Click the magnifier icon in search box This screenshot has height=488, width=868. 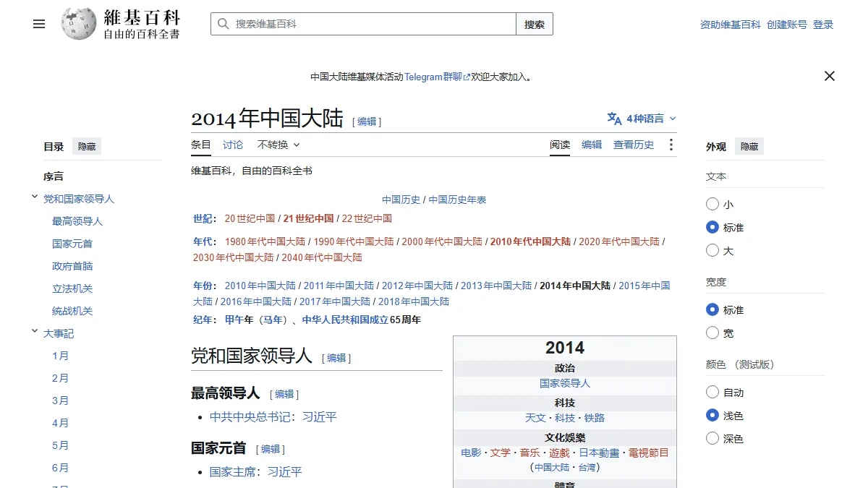pos(223,24)
